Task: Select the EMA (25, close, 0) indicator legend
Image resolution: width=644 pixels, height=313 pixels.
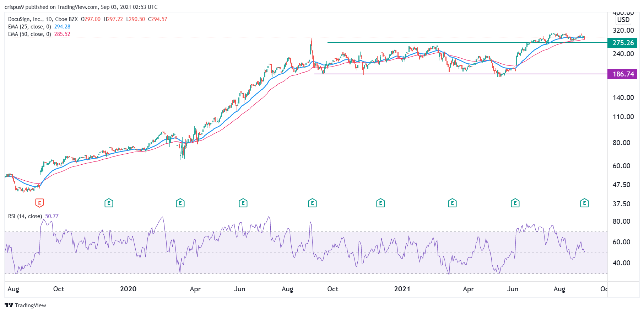Action: click(x=29, y=27)
